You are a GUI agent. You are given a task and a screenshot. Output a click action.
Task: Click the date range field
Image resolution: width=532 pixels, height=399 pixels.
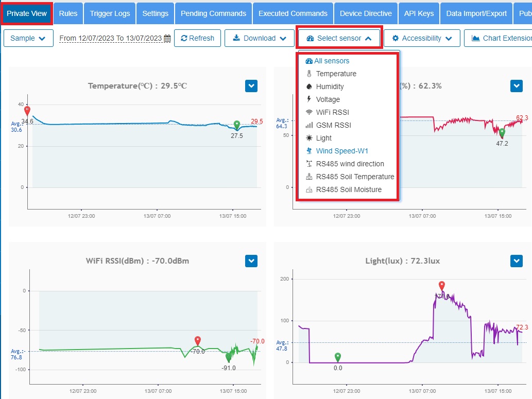click(x=111, y=39)
